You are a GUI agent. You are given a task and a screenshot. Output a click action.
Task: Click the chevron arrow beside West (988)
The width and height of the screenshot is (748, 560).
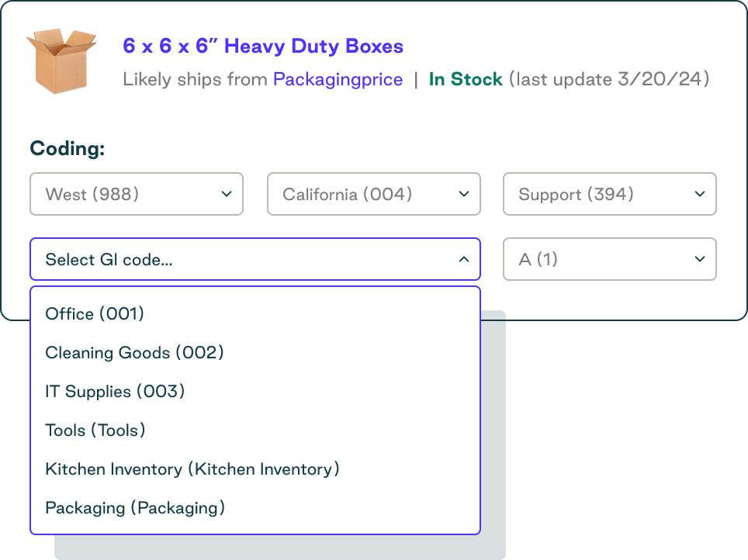227,194
